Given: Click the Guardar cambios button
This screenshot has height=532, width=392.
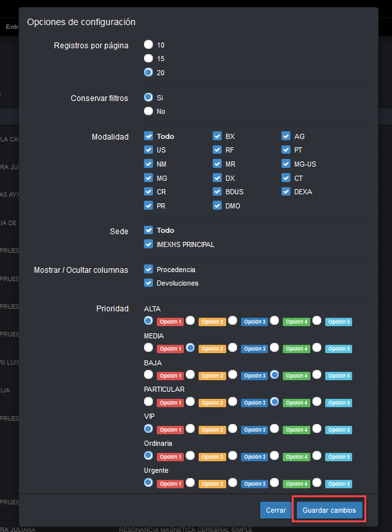Looking at the screenshot, I should pyautogui.click(x=329, y=510).
